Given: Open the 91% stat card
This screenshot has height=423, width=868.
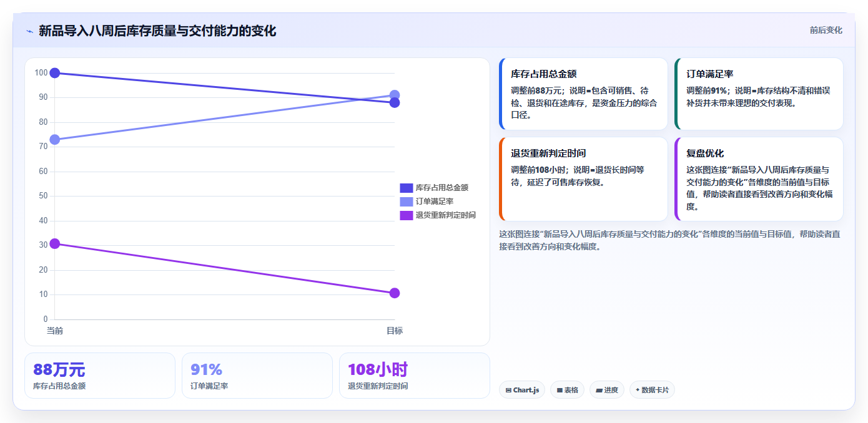Looking at the screenshot, I should [x=257, y=376].
